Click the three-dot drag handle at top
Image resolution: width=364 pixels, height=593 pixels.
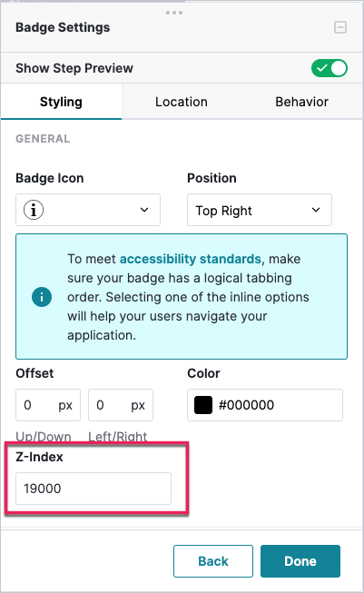point(174,13)
